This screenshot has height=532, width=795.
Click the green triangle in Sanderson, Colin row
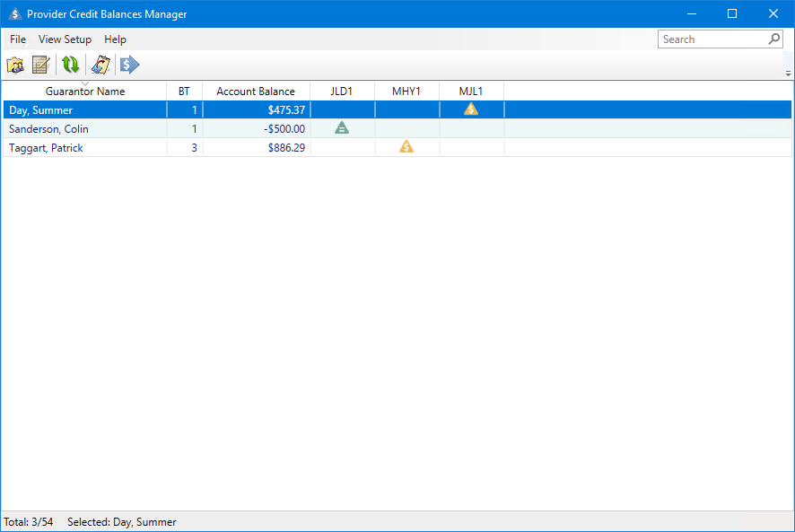coord(342,128)
